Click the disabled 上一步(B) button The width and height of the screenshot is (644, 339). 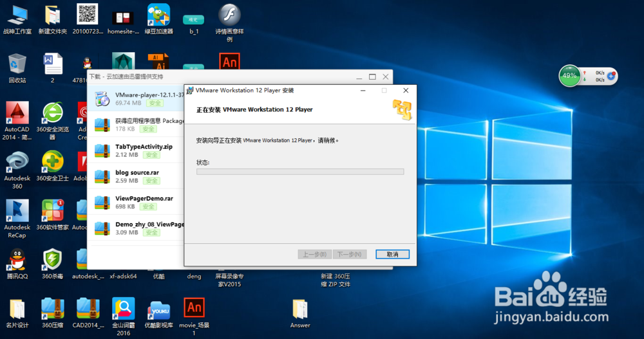[x=315, y=255]
